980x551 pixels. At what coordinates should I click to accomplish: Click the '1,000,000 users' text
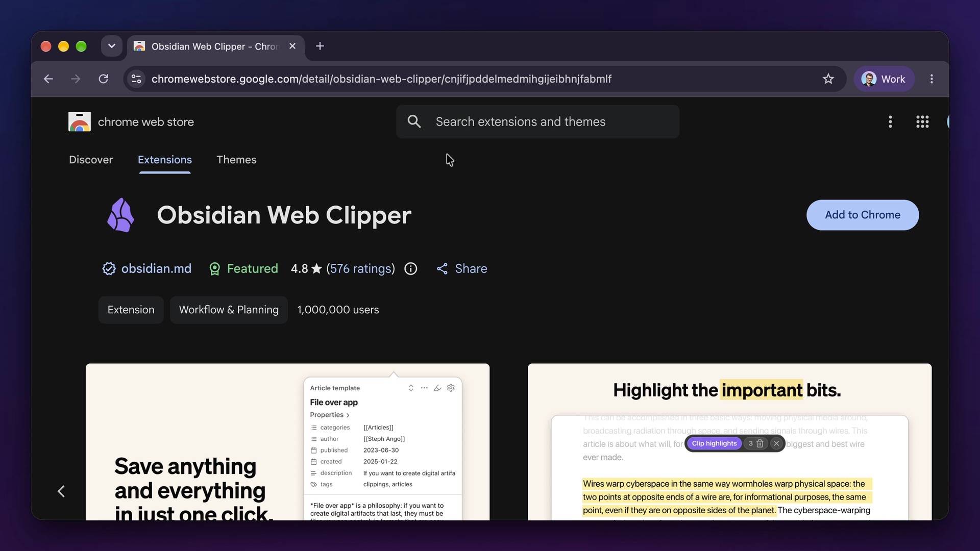[338, 310]
